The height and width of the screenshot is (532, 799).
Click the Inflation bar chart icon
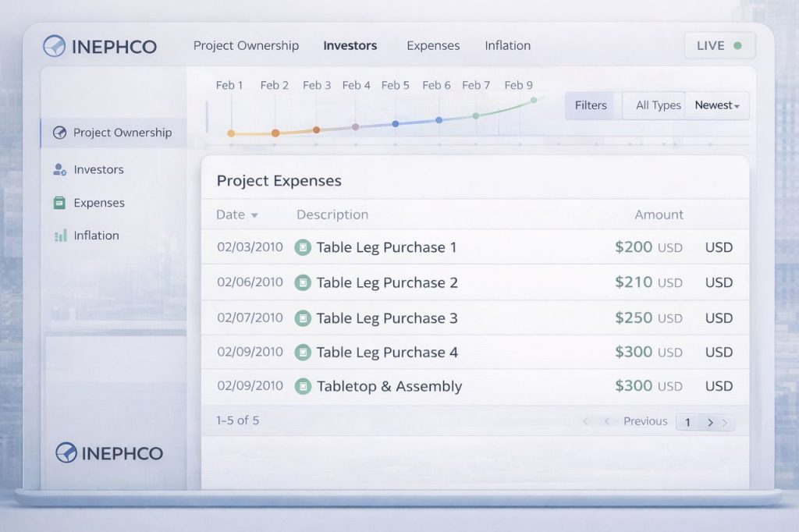[x=59, y=236]
